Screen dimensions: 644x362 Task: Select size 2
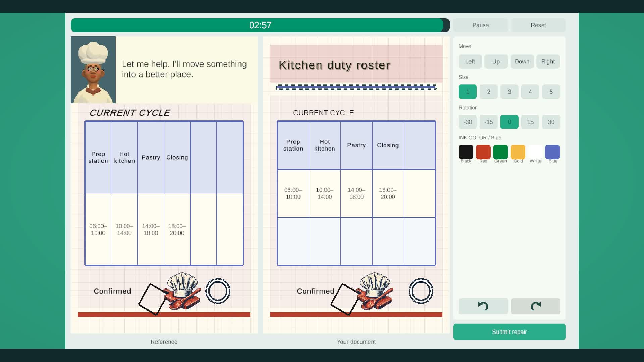click(x=488, y=92)
